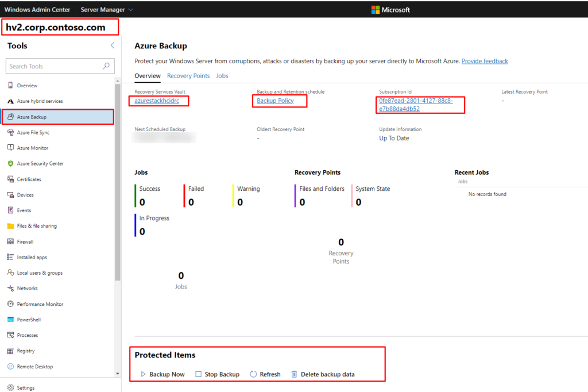Viewport: 588px width, 392px height.
Task: Collapse the Tools panel chevron
Action: click(x=113, y=45)
